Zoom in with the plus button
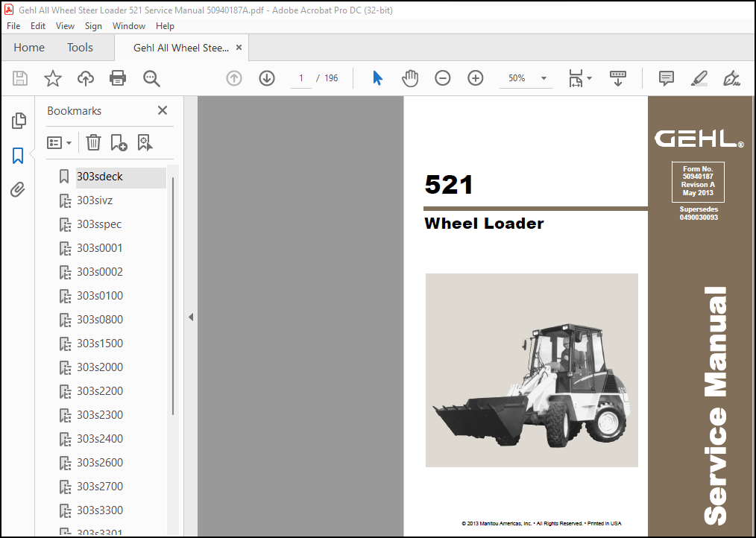This screenshot has width=756, height=538. (476, 78)
